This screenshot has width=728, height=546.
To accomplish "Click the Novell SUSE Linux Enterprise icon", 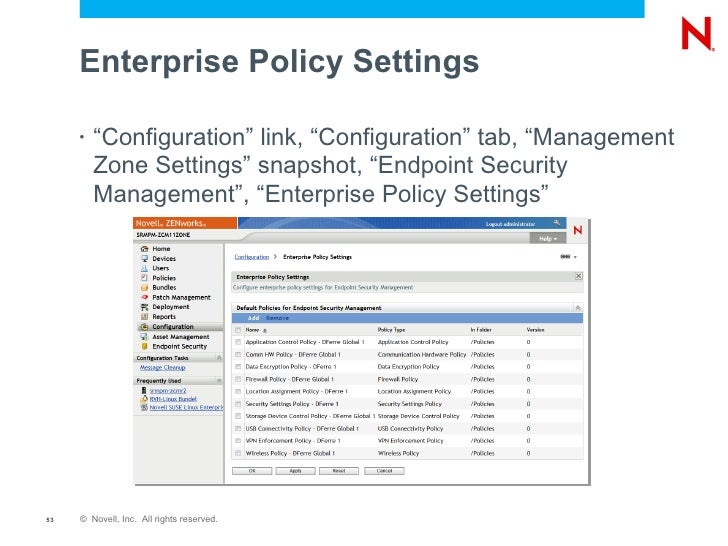I will (144, 407).
